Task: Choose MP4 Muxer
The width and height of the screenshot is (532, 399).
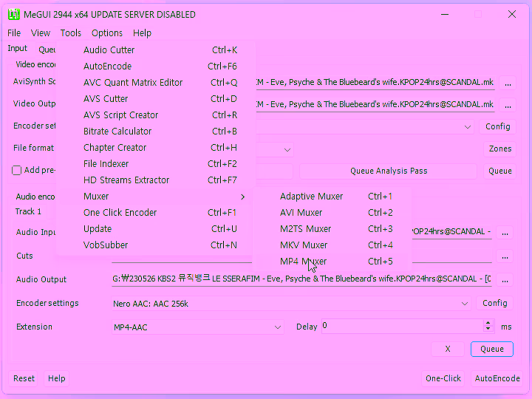Action: point(332,262)
